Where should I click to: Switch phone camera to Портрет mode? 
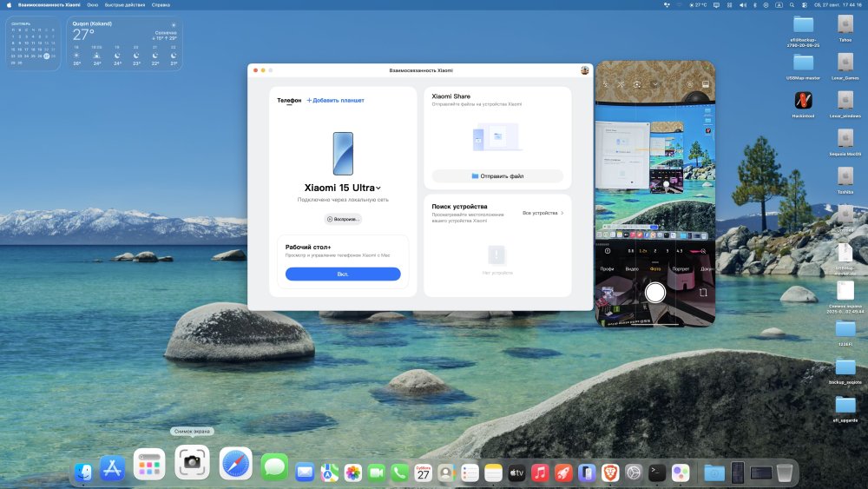pyautogui.click(x=681, y=268)
